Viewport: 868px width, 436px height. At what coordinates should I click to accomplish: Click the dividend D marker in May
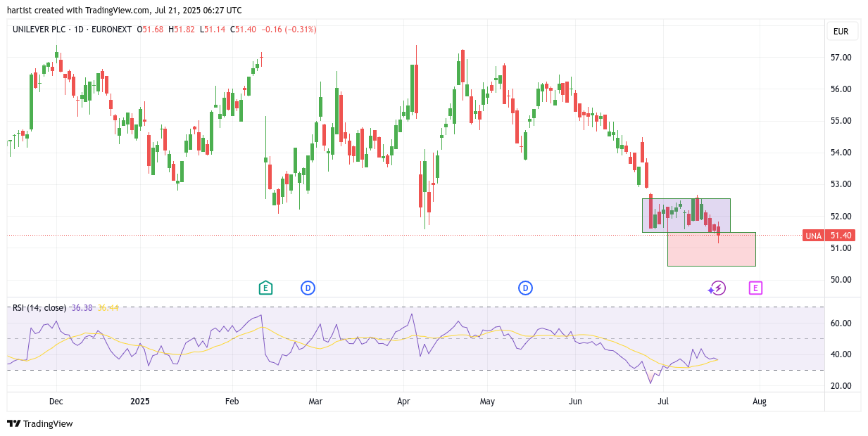[525, 288]
